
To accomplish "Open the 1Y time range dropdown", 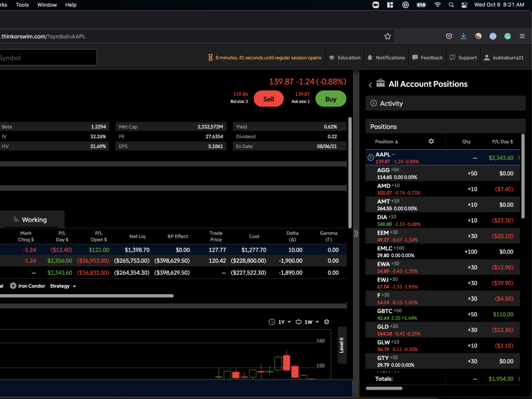I will coord(285,322).
